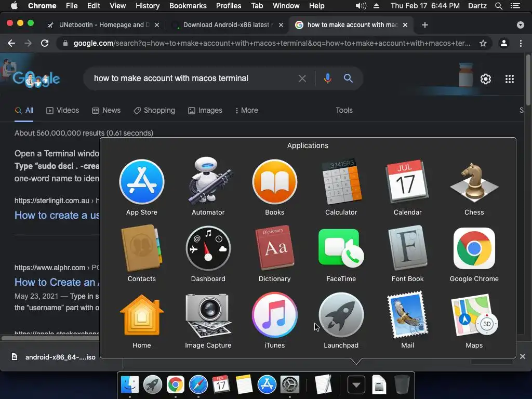The height and width of the screenshot is (399, 532).
Task: Launch the Home app
Action: pos(141,315)
